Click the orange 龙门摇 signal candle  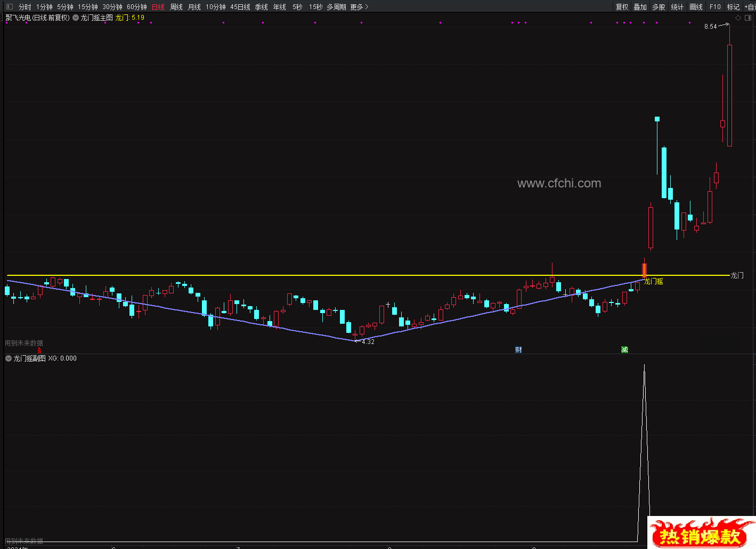(644, 269)
